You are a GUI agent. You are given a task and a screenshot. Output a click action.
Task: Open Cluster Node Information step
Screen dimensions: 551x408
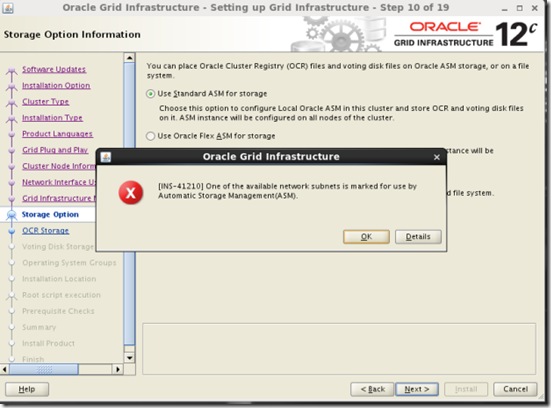pos(59,166)
